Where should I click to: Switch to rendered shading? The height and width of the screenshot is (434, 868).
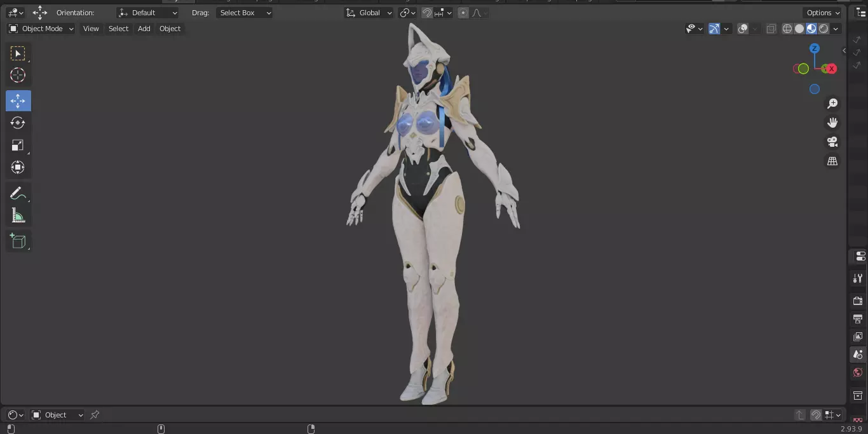pos(824,29)
